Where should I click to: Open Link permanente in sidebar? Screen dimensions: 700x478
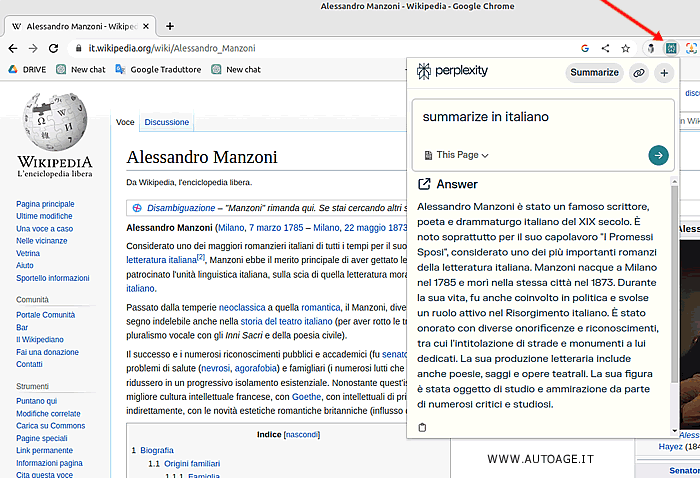44,450
